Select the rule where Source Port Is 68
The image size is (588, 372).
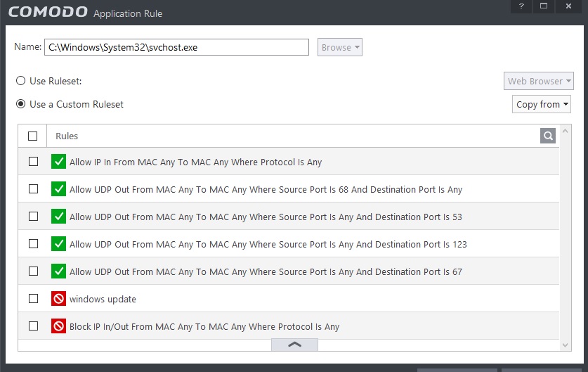[266, 190]
